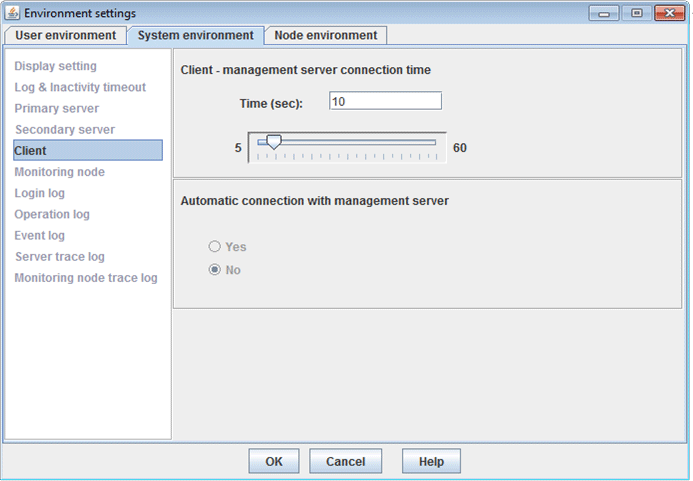
Task: Choose Monitoring node in sidebar list
Action: coord(60,172)
